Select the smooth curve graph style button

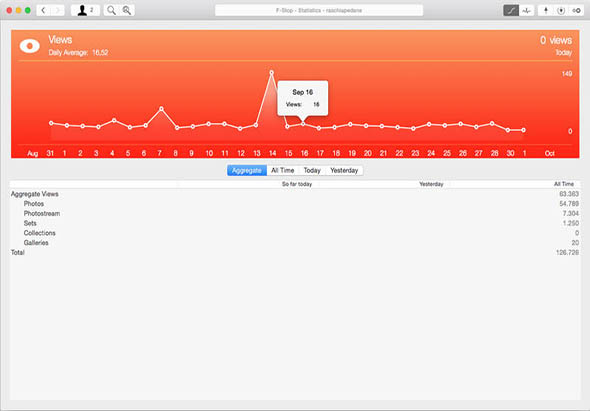(511, 11)
